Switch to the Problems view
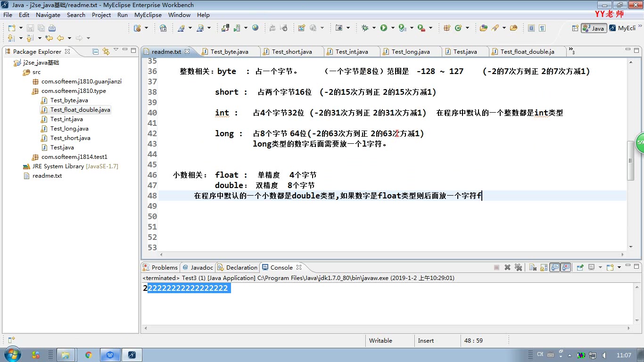Viewport: 644px width, 362px height. coord(164,267)
